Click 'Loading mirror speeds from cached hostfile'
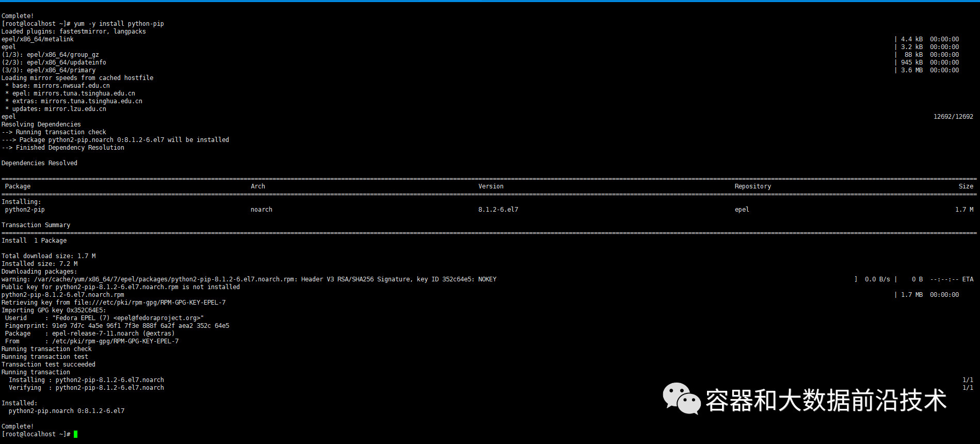Screen dimensions: 980x444 [x=77, y=78]
